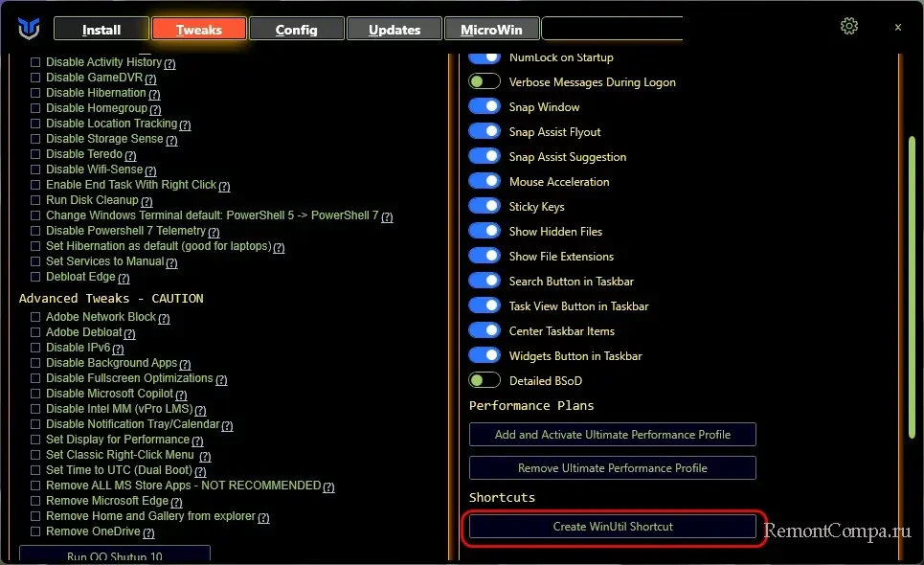Screen dimensions: 924x565
Task: Open help (?) for Run Disk Cleanup
Action: click(x=146, y=201)
